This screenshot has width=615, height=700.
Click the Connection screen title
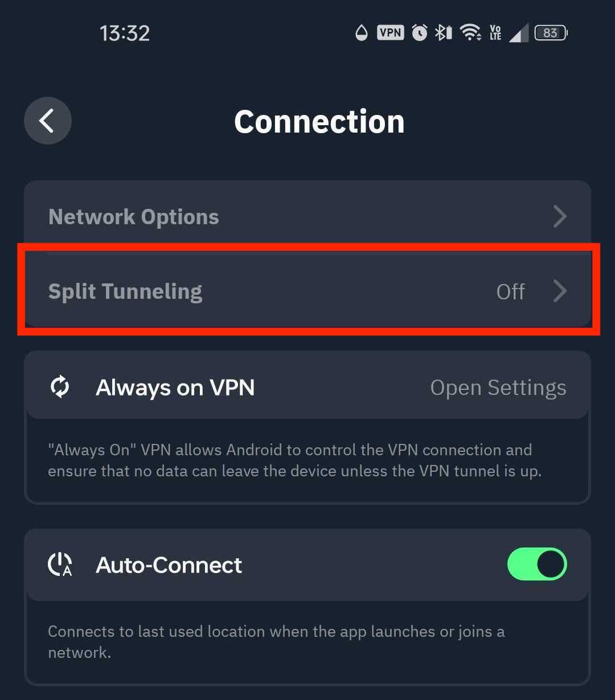click(319, 121)
